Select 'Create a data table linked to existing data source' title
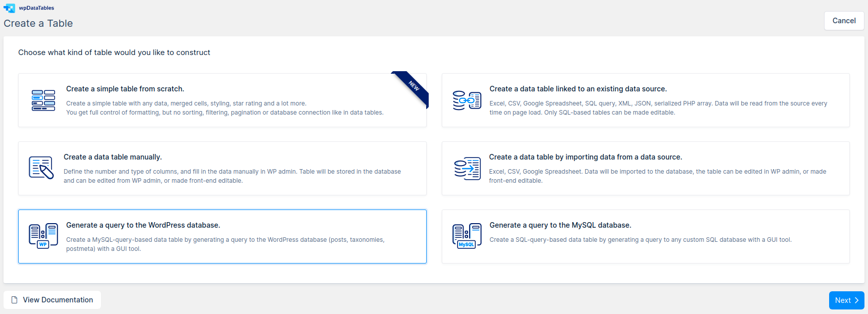868x314 pixels. click(578, 89)
